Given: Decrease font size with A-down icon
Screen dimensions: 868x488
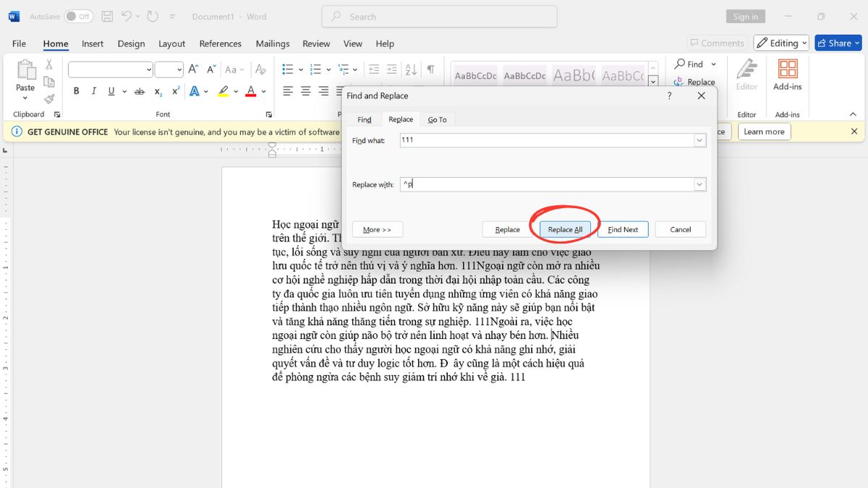Looking at the screenshot, I should [211, 69].
